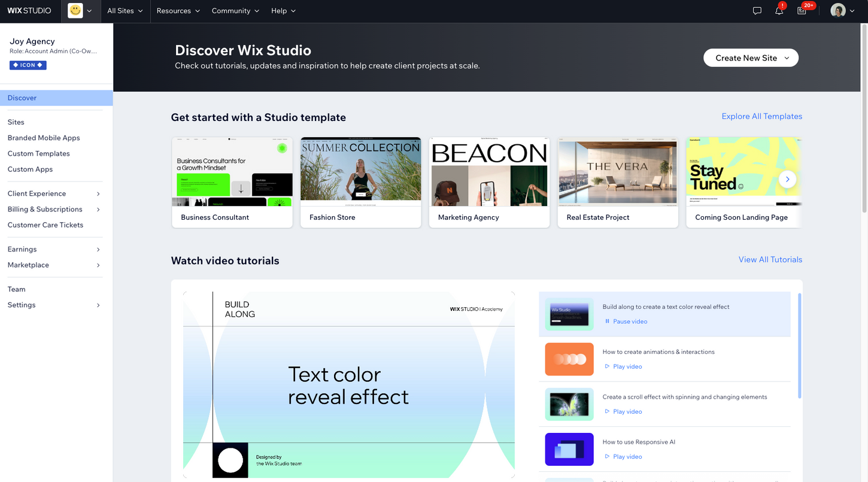868x482 pixels.
Task: Play the animations & interactions video
Action: [623, 366]
